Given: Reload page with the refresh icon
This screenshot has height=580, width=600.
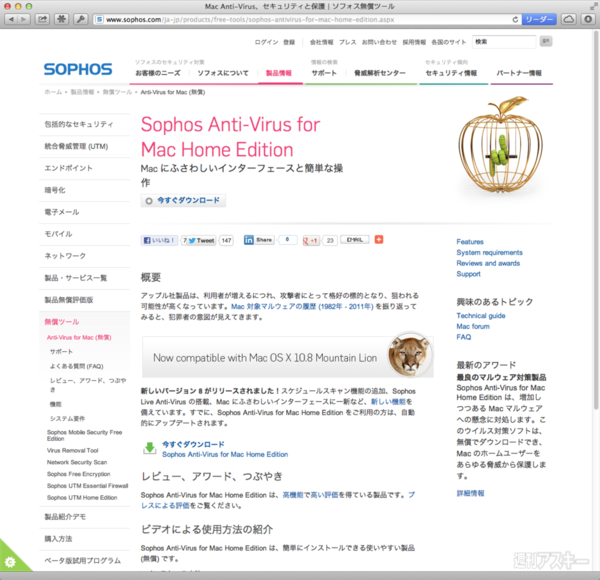Looking at the screenshot, I should [515, 20].
